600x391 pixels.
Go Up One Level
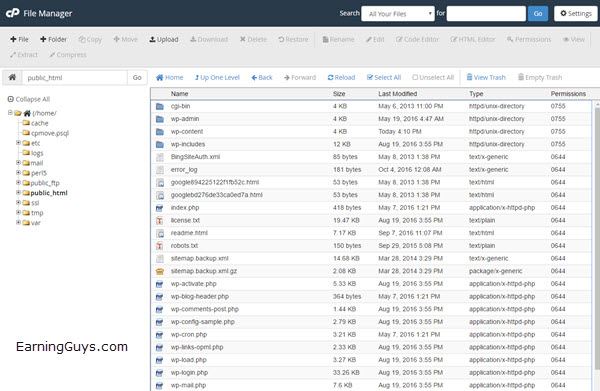click(217, 78)
